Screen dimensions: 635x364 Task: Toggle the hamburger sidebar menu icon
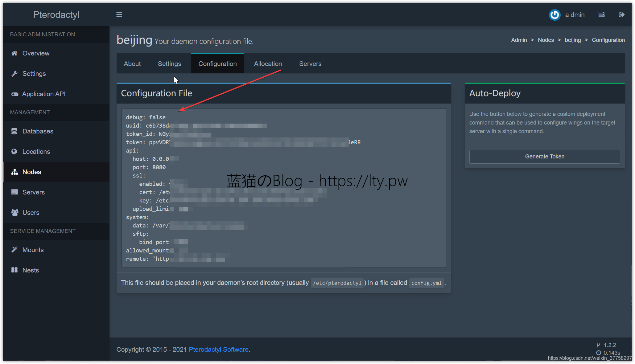(119, 15)
